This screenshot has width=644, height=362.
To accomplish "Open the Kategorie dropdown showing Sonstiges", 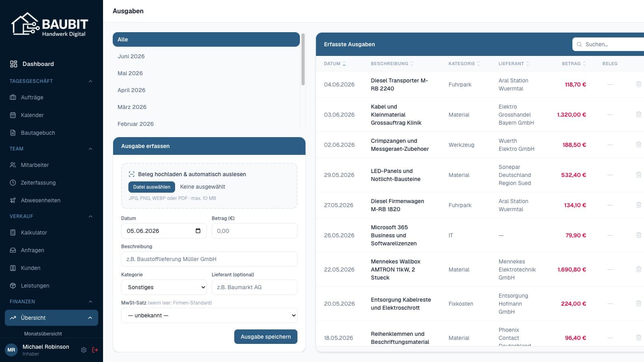I will (164, 287).
